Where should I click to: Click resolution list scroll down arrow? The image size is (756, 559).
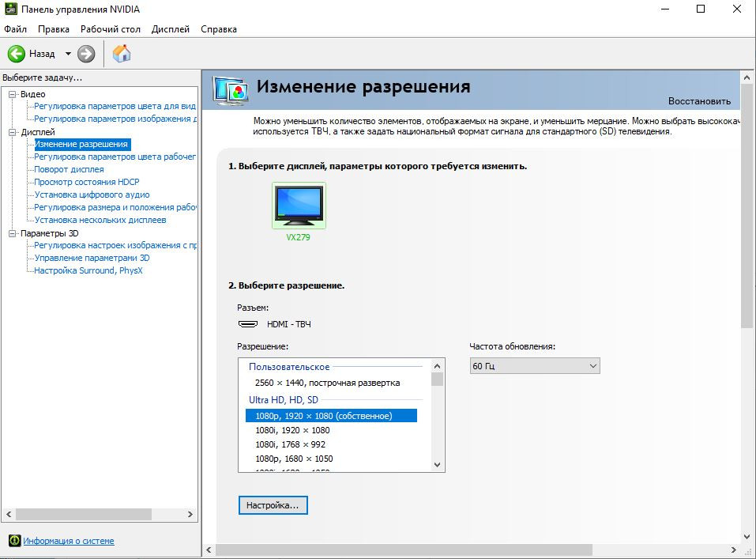[438, 465]
